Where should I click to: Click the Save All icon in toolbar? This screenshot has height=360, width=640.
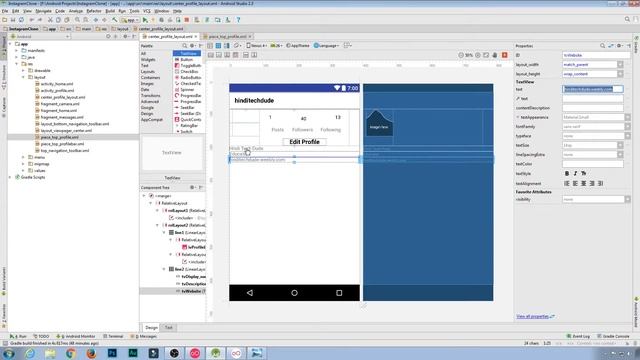(x=13, y=20)
